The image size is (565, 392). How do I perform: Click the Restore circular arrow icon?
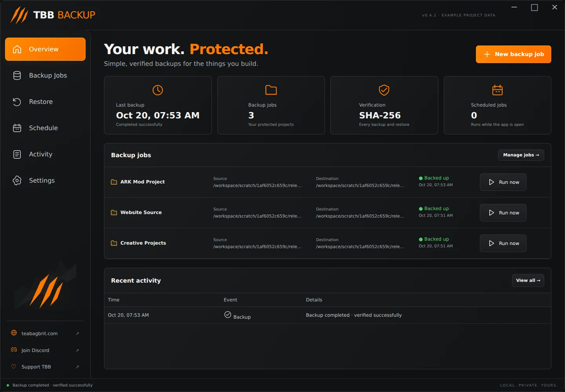point(17,102)
